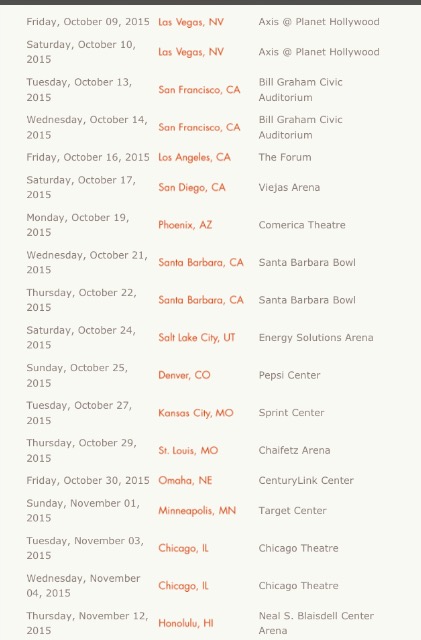The height and width of the screenshot is (640, 421).
Task: Open the Minneapolis, MN link
Action: 197,511
